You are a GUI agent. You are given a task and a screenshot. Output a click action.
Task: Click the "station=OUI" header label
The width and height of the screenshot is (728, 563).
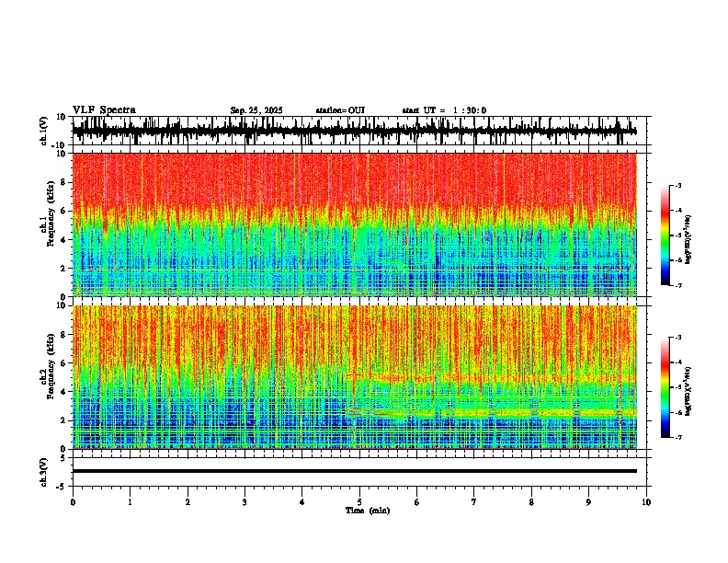tap(340, 110)
